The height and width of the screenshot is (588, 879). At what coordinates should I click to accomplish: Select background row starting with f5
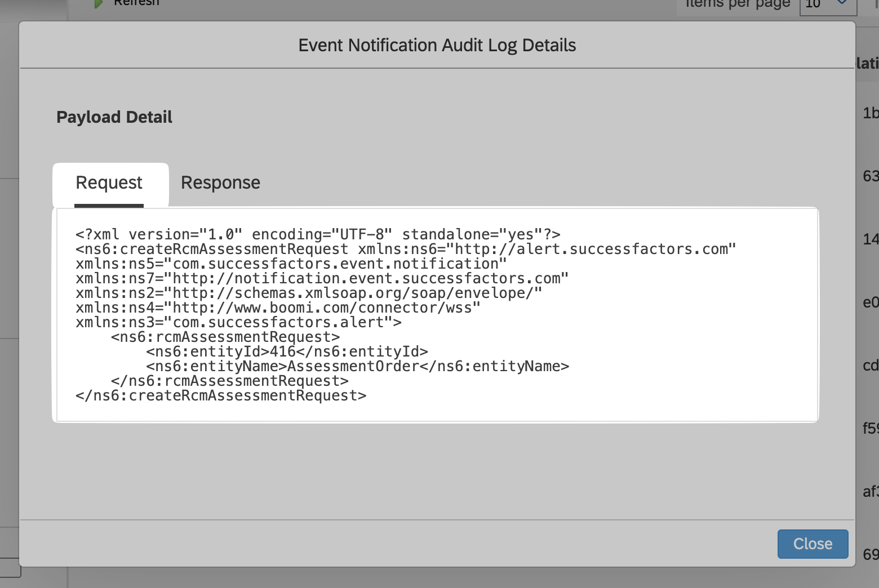point(870,429)
